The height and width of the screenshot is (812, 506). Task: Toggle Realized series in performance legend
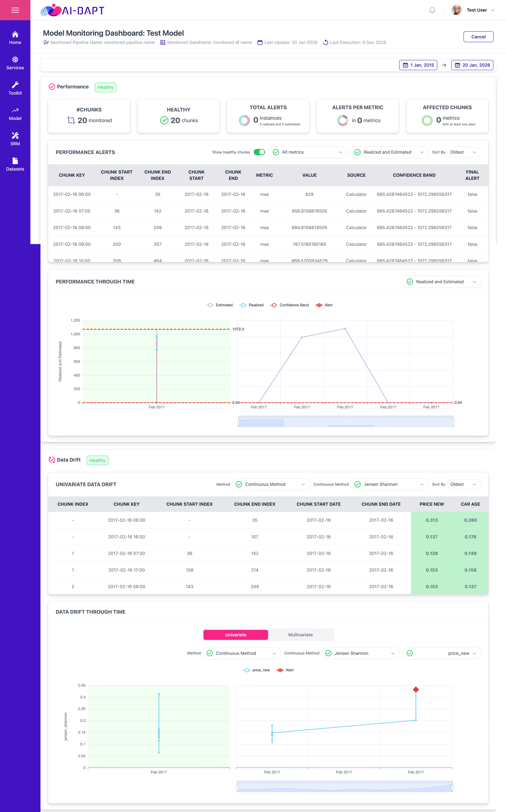point(251,305)
